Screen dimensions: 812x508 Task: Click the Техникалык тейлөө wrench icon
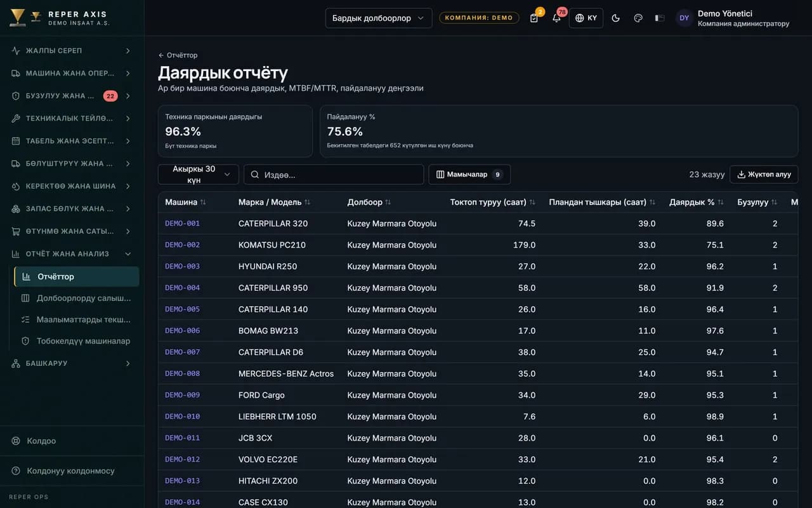16,118
